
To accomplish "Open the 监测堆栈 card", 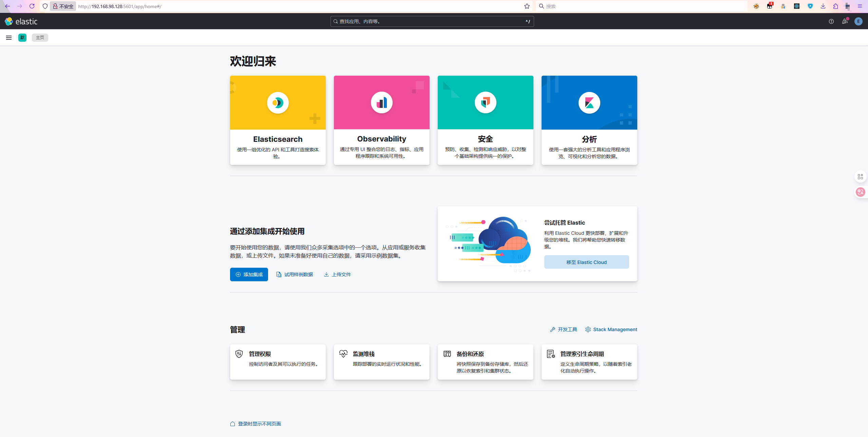I will pos(382,362).
